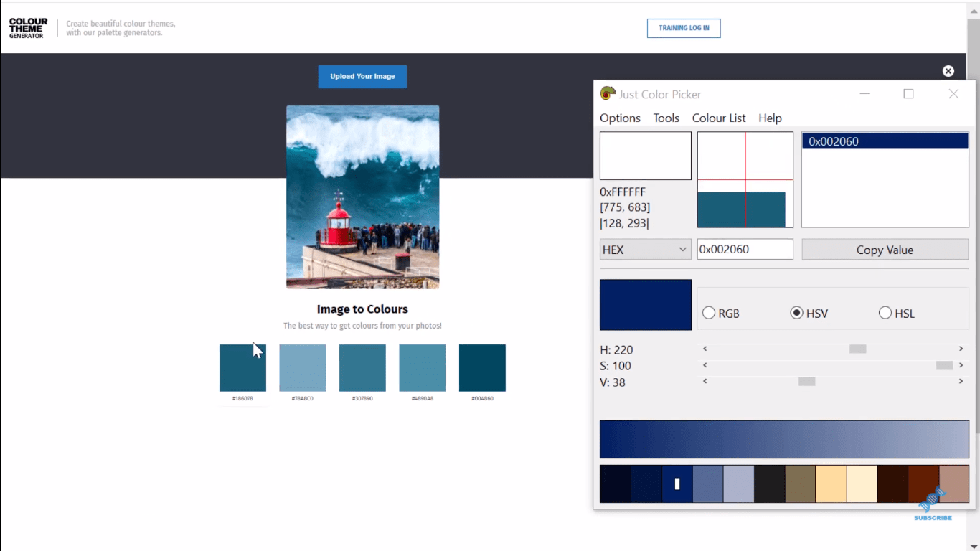Select the #307890 palette swatch

pyautogui.click(x=362, y=368)
